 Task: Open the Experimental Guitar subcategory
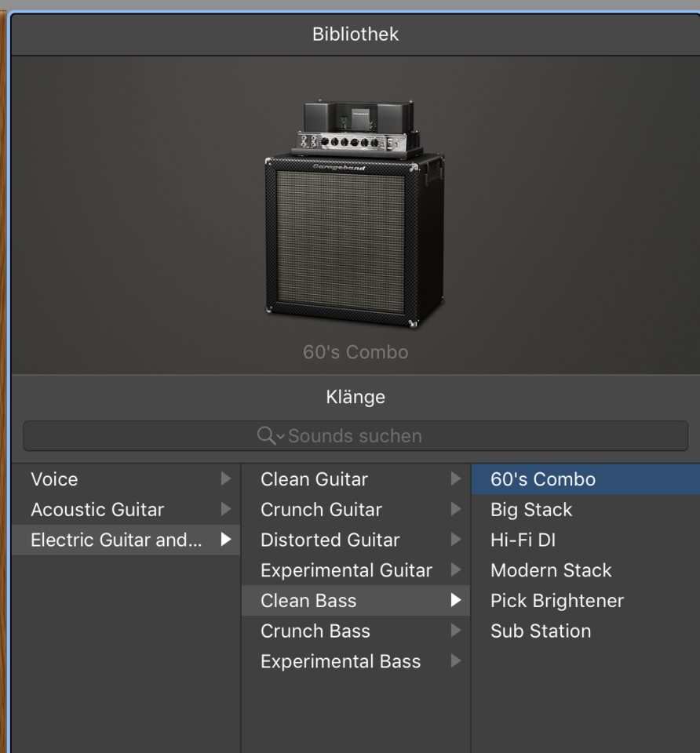click(346, 570)
